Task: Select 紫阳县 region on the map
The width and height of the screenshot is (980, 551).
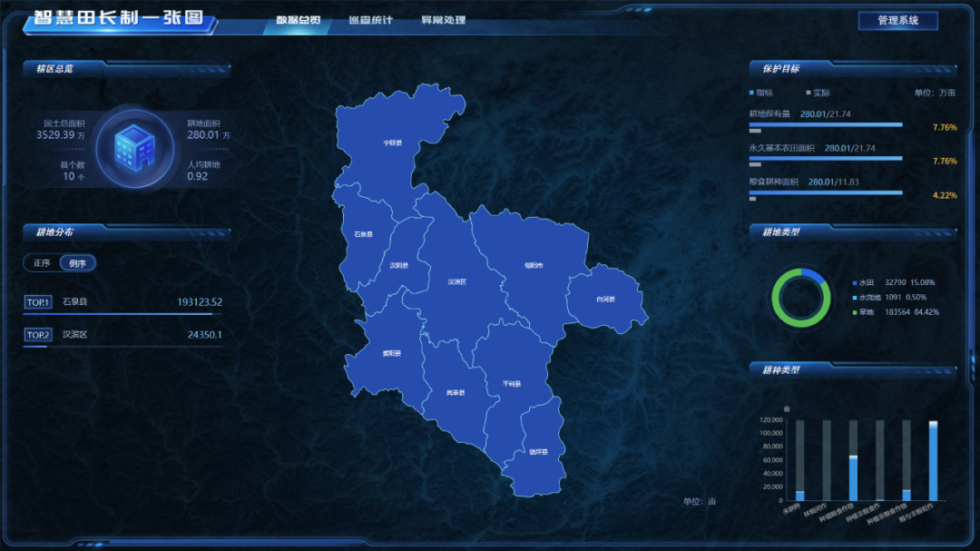Action: point(392,353)
